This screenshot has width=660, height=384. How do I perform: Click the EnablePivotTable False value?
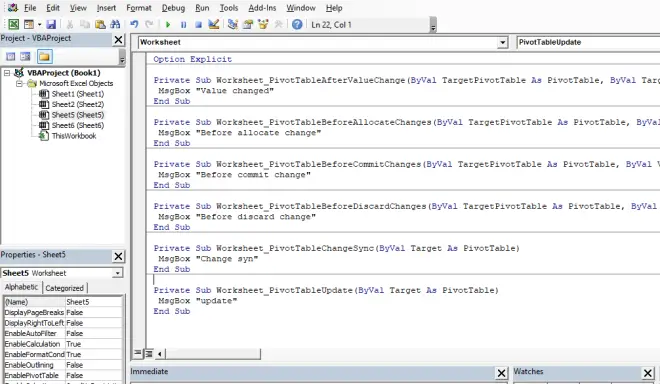(94, 376)
